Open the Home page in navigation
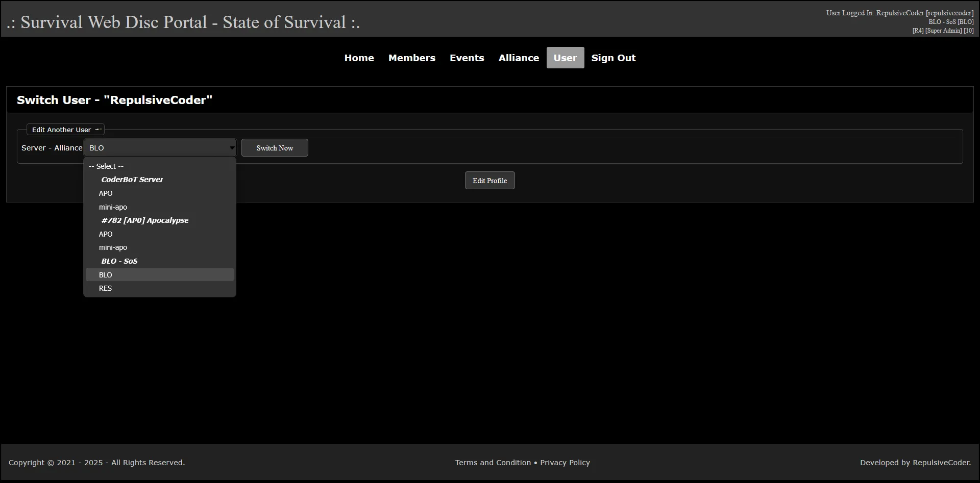 pyautogui.click(x=359, y=58)
